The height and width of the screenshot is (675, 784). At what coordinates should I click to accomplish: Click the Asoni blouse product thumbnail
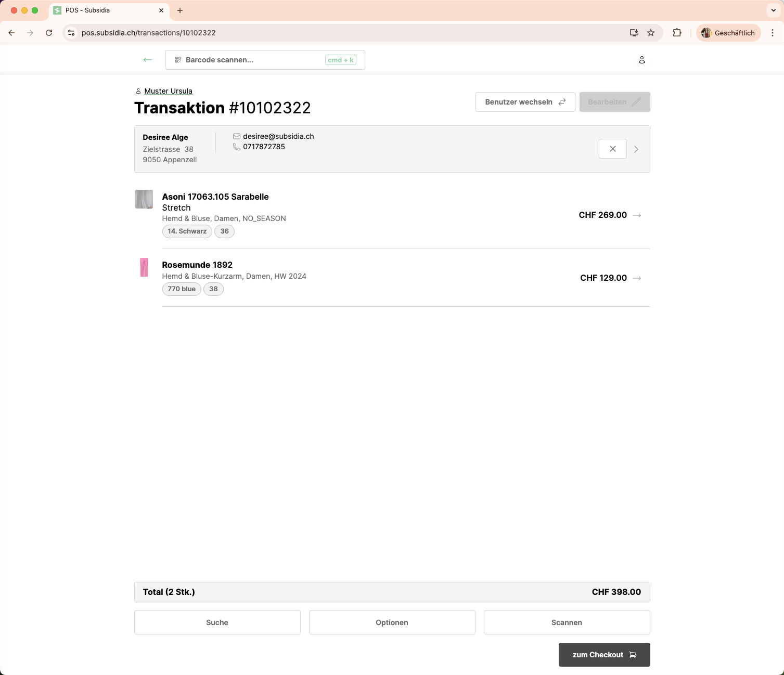[x=144, y=199]
